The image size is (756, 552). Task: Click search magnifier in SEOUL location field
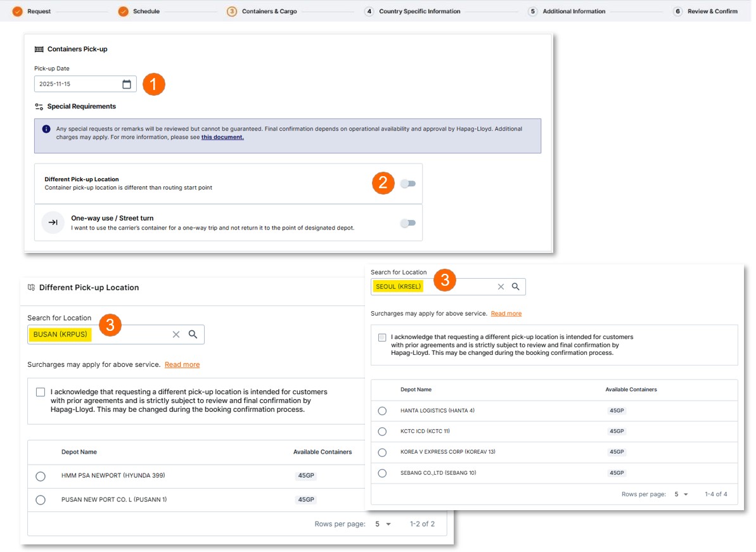coord(516,287)
